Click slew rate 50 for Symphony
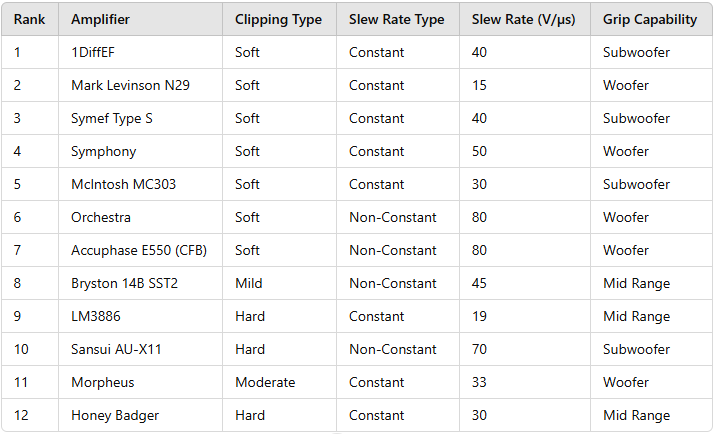 point(479,151)
